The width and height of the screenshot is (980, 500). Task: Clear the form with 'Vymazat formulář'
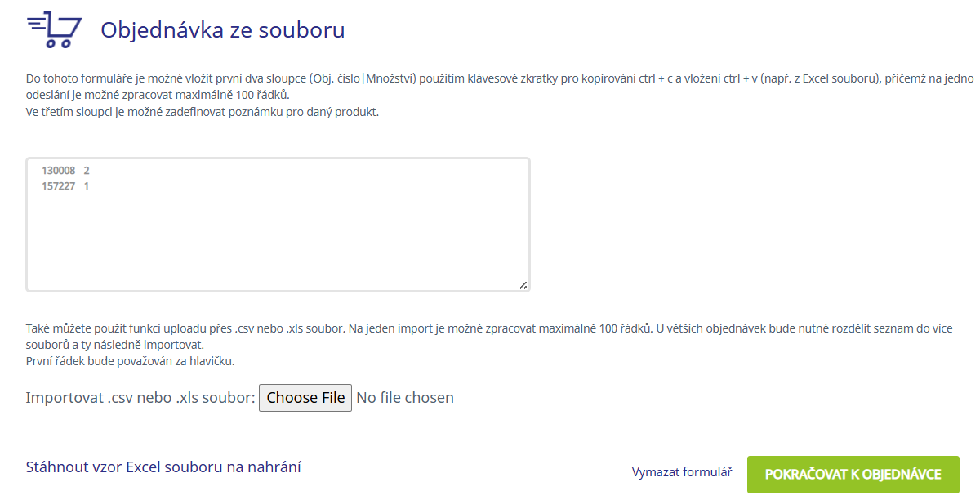[x=682, y=472]
